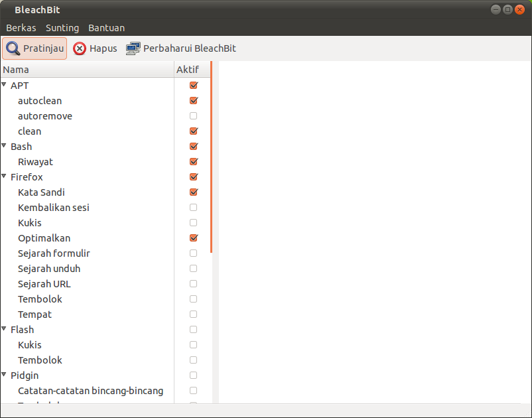
Task: Select the autoremove row
Action: point(105,116)
